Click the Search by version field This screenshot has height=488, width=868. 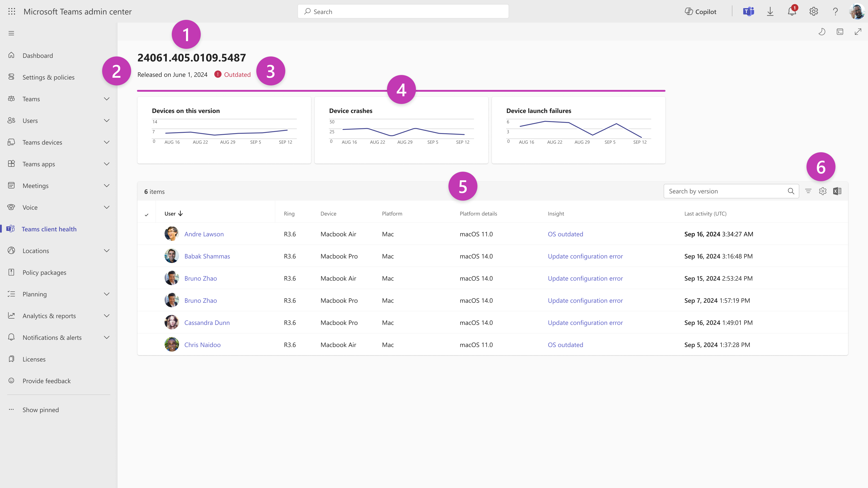[724, 191]
